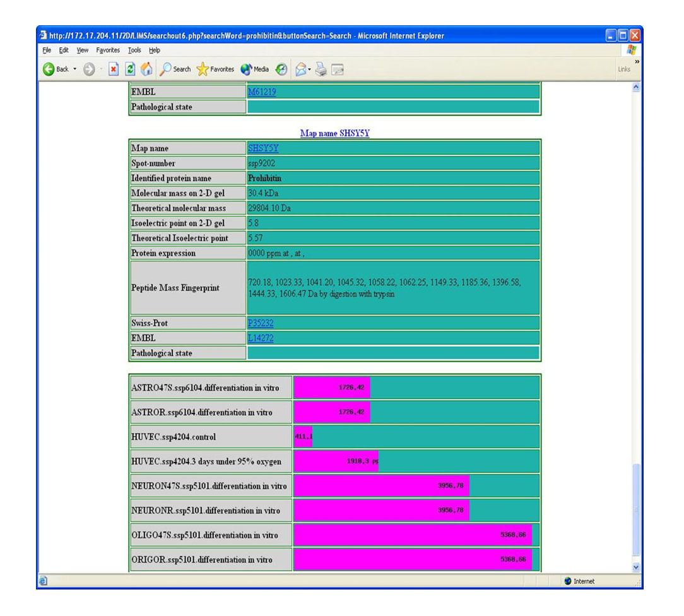This screenshot has height=616, width=684.
Task: Click the OLIGO47S.ssp5101 5368.66 bar
Action: click(413, 535)
